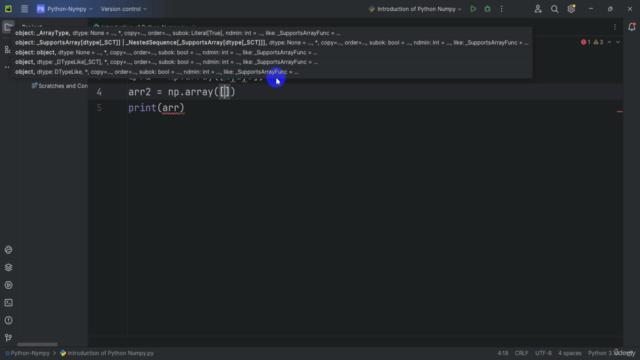Click the red error stripe marker
640x360 pixels.
coord(620,111)
